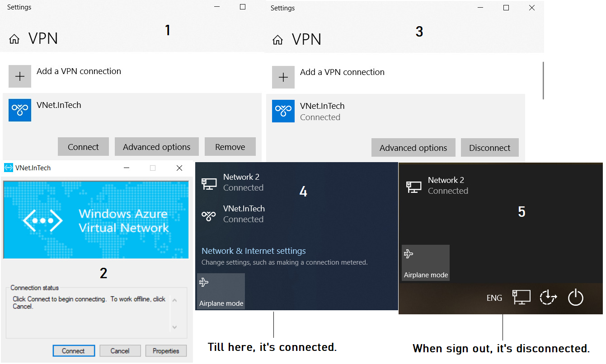The width and height of the screenshot is (606, 364).
Task: Disconnect the connected VNet.InTech VPN
Action: click(489, 147)
